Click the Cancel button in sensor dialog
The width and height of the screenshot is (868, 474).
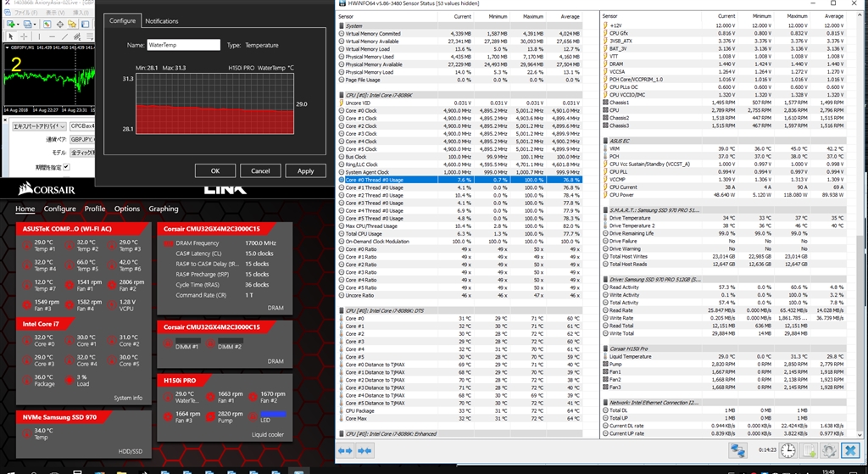coord(260,170)
